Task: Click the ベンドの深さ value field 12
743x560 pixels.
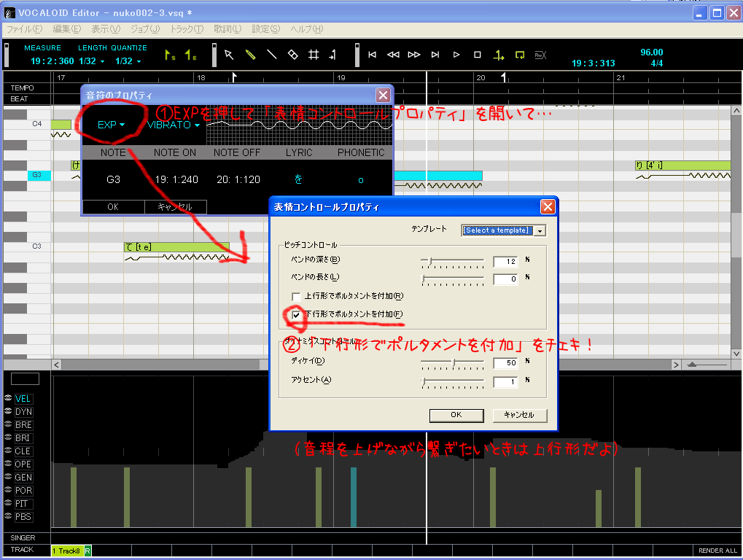Action: [505, 262]
